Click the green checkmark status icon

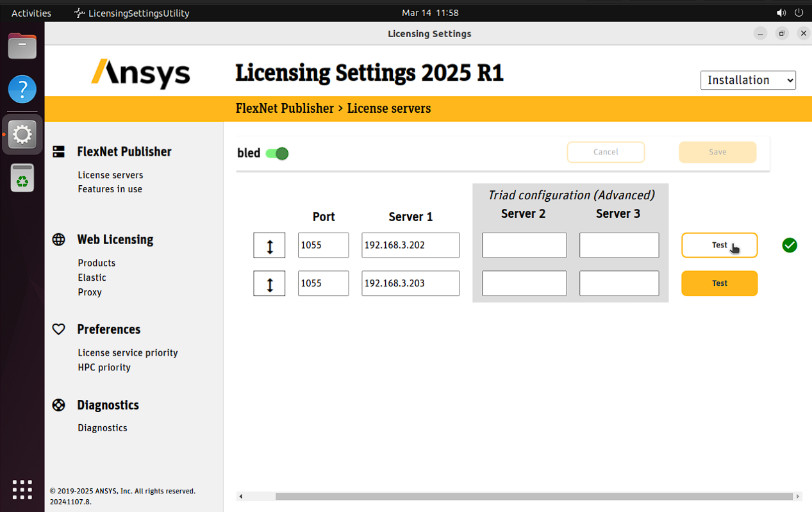pos(790,245)
